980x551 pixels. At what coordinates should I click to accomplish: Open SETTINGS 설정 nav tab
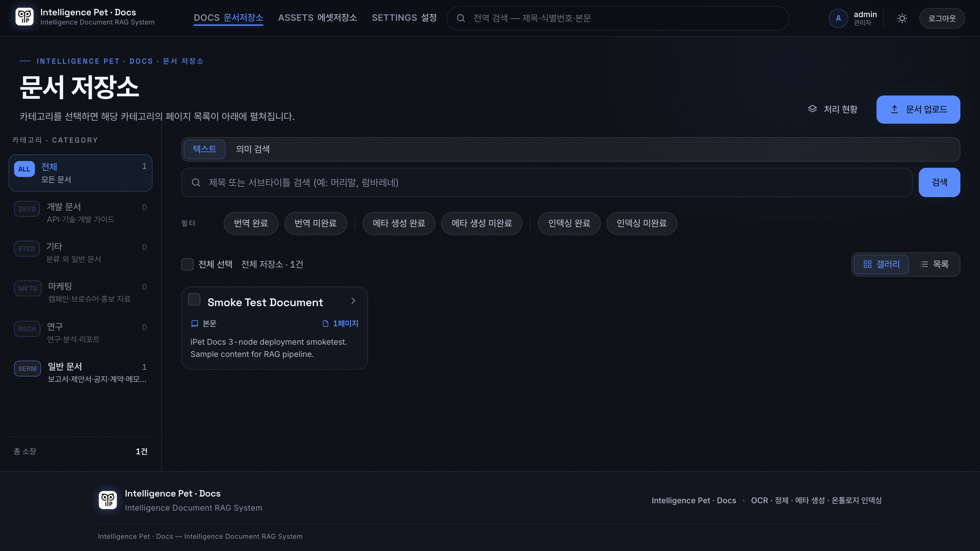(x=404, y=18)
